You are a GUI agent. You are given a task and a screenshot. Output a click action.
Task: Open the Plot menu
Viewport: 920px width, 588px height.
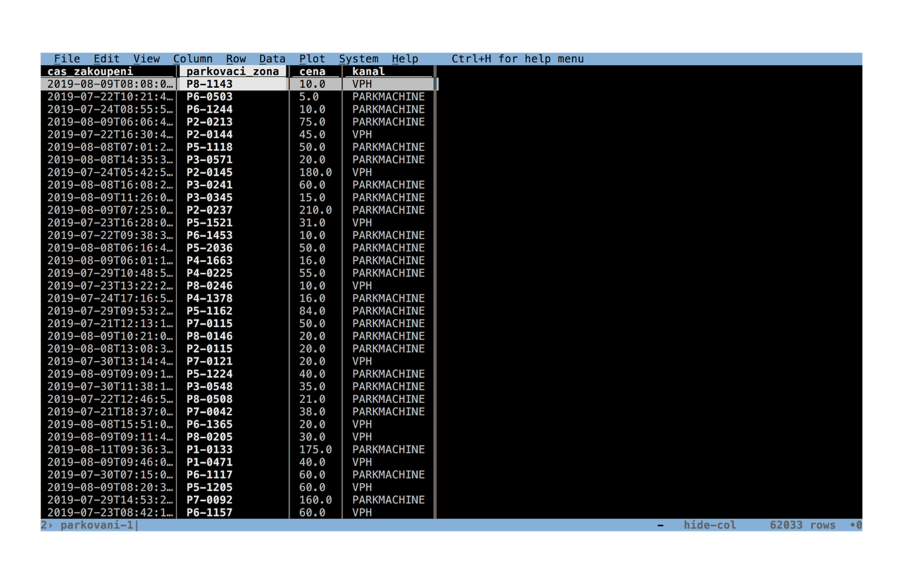312,59
